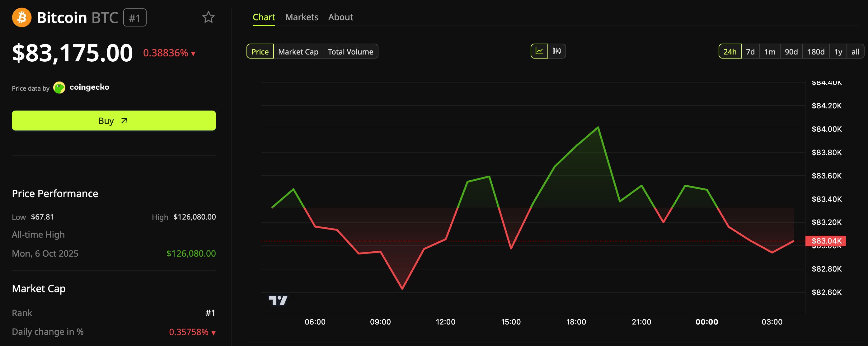868x346 pixels.
Task: Select the Total Volume data toggle
Action: click(x=350, y=52)
